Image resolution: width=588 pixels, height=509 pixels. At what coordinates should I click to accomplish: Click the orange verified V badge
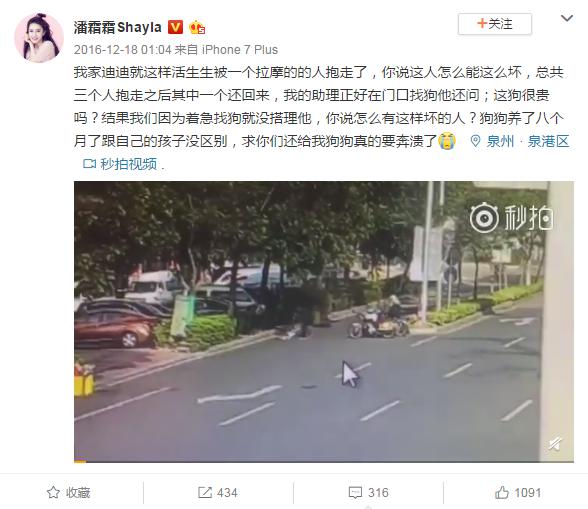(x=175, y=27)
